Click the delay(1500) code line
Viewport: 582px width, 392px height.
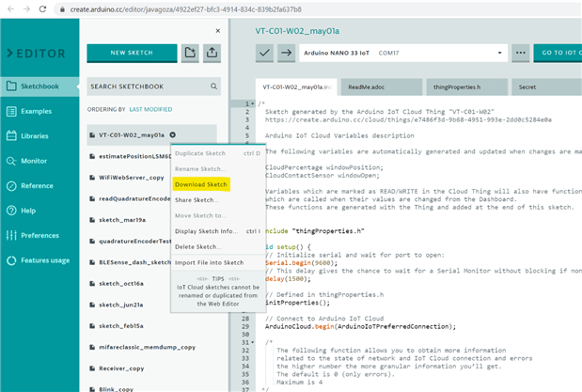(288, 279)
